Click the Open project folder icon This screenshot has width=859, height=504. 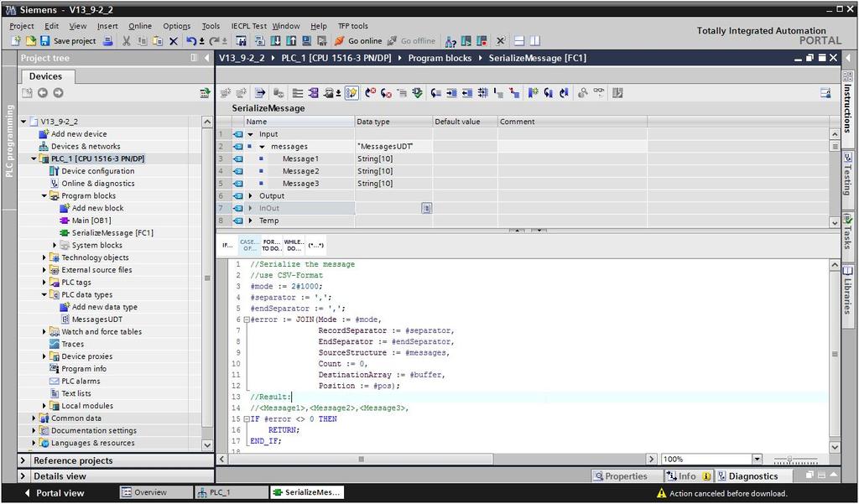pyautogui.click(x=31, y=41)
